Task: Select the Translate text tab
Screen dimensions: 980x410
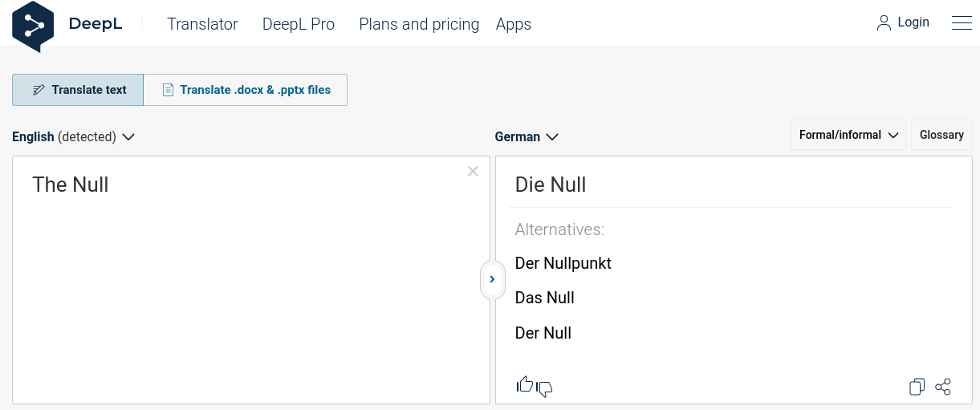Action: (78, 90)
